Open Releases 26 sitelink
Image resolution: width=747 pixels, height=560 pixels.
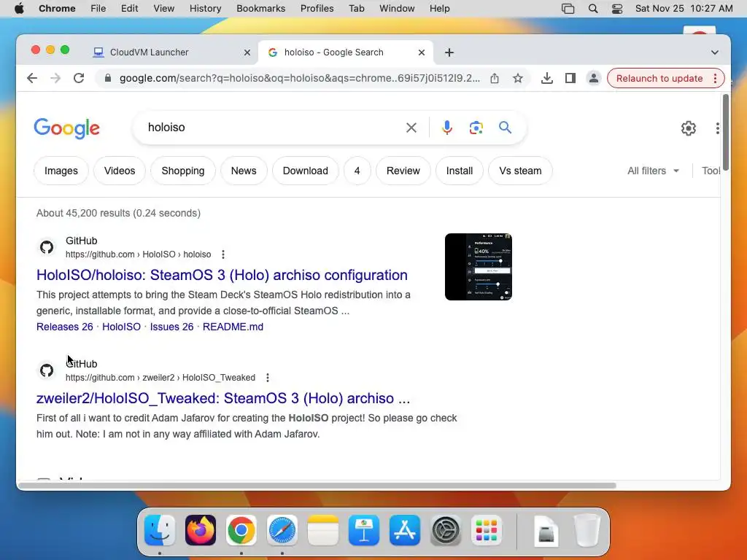65,327
